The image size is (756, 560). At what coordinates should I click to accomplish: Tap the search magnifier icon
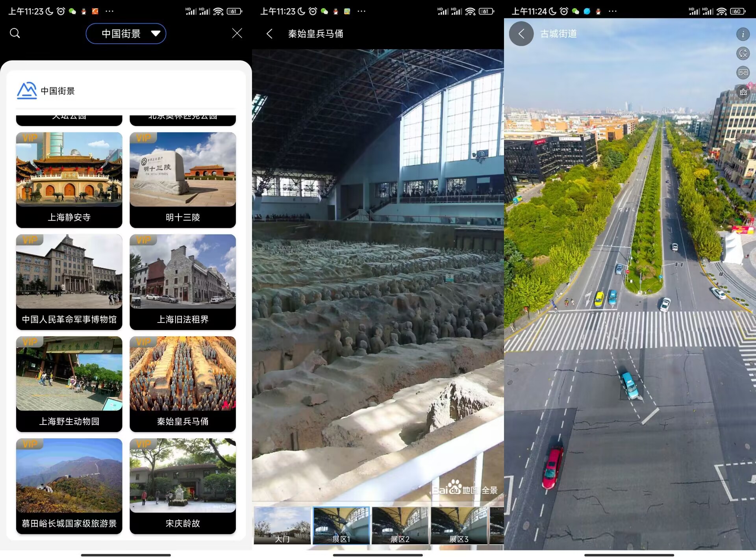click(x=15, y=33)
